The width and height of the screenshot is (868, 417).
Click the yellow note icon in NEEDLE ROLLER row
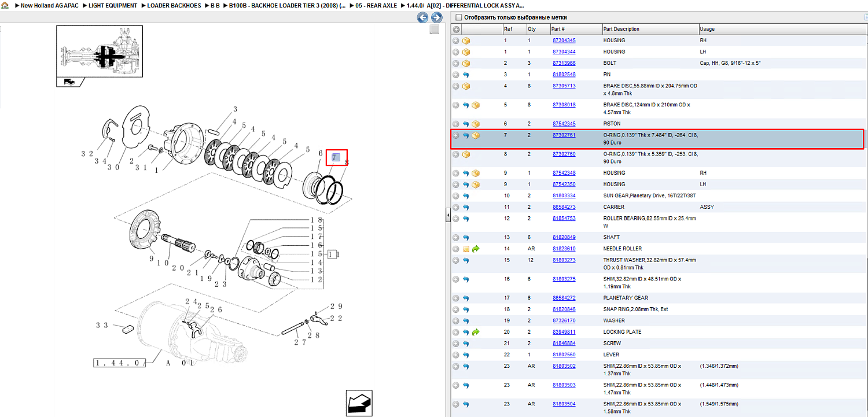point(466,249)
